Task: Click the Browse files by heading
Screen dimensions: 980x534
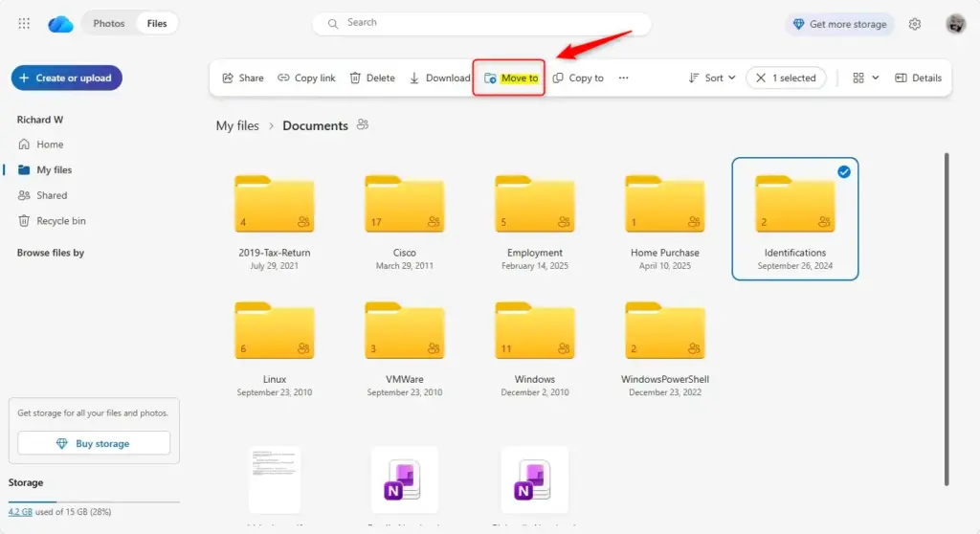Action: click(x=51, y=253)
